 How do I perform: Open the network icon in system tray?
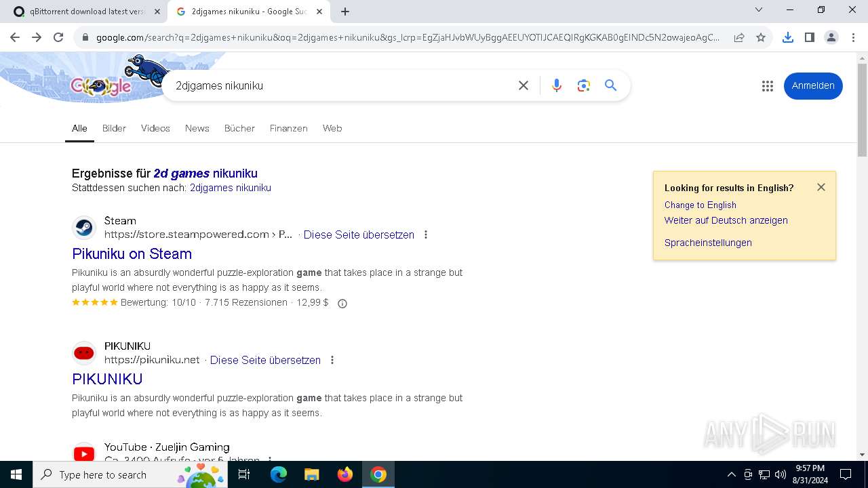pyautogui.click(x=764, y=474)
